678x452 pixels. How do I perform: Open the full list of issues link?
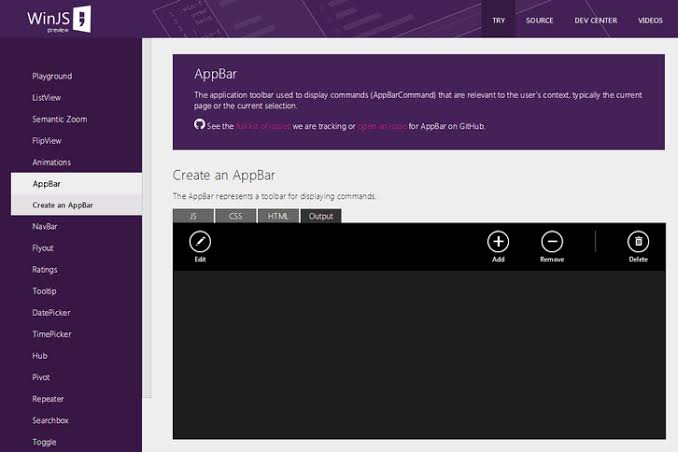click(x=263, y=126)
